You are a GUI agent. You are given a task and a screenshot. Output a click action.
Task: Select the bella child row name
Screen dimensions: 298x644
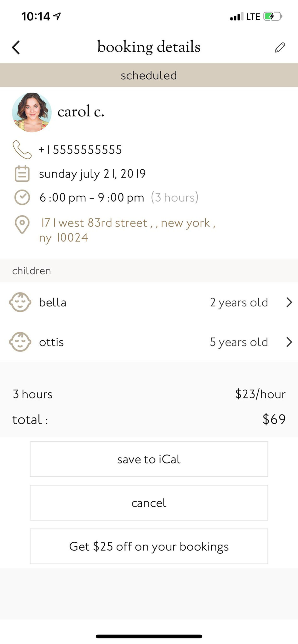point(53,303)
